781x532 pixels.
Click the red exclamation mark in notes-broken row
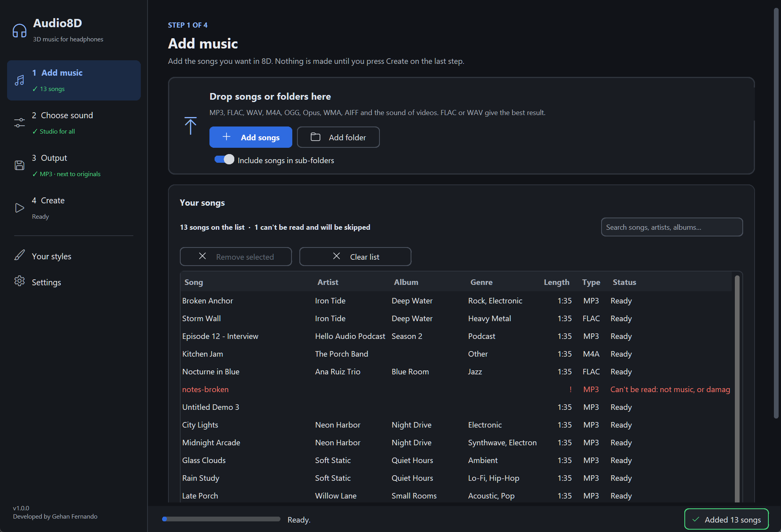570,389
